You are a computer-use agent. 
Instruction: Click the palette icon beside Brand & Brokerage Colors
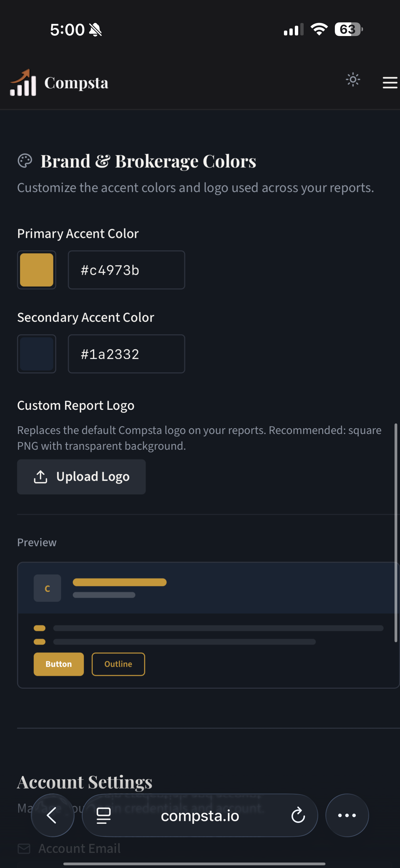pos(25,161)
